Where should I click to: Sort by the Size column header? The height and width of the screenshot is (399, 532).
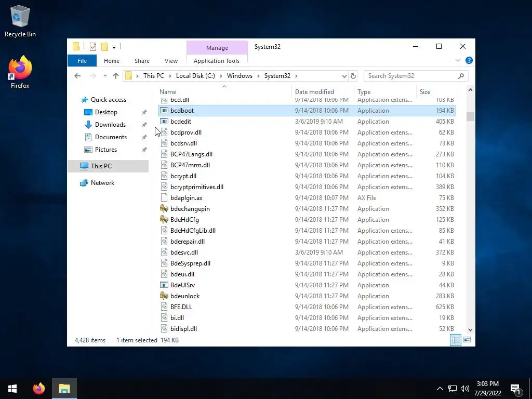pyautogui.click(x=425, y=91)
